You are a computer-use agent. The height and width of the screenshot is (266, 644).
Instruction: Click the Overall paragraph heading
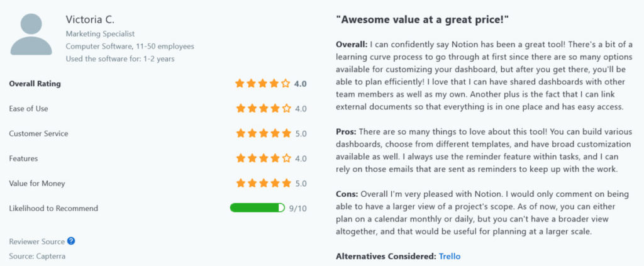pyautogui.click(x=352, y=44)
